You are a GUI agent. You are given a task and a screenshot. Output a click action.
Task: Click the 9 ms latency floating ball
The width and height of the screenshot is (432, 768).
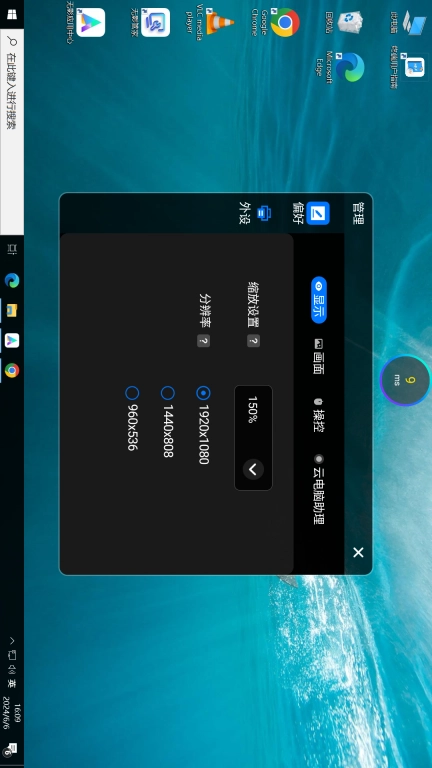[405, 380]
